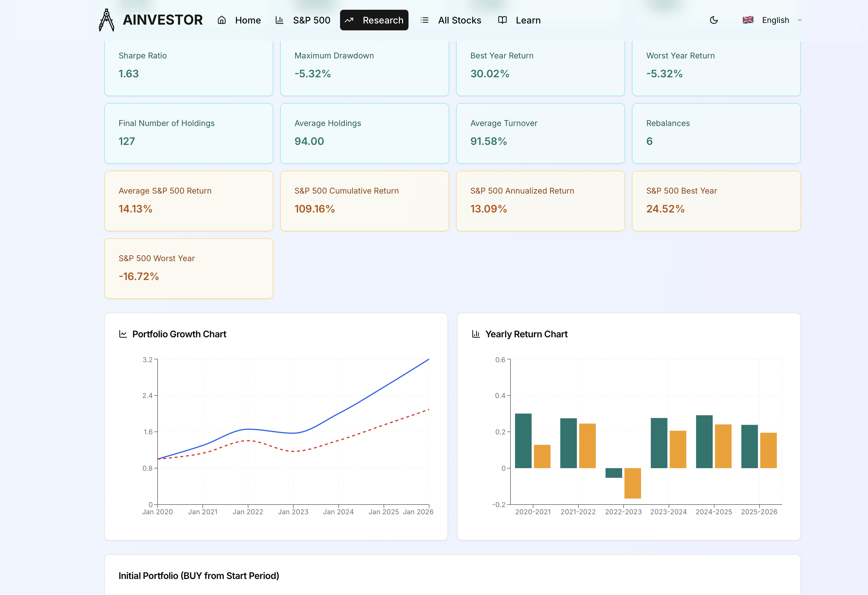Click the Yearly Return Chart bar icon
The height and width of the screenshot is (595, 868).
(x=476, y=334)
